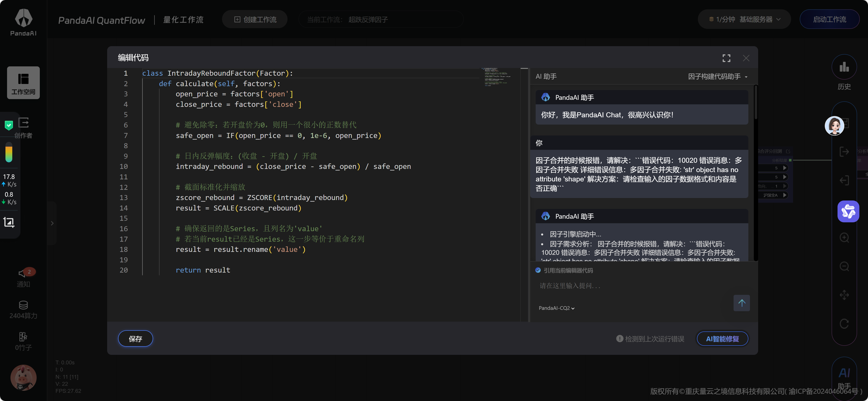
Task: Click the refresh circular arrow icon
Action: (x=844, y=323)
